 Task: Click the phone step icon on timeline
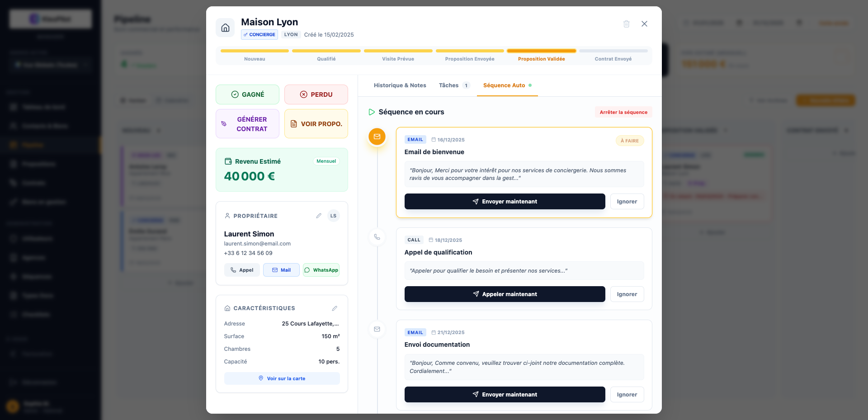pos(377,237)
